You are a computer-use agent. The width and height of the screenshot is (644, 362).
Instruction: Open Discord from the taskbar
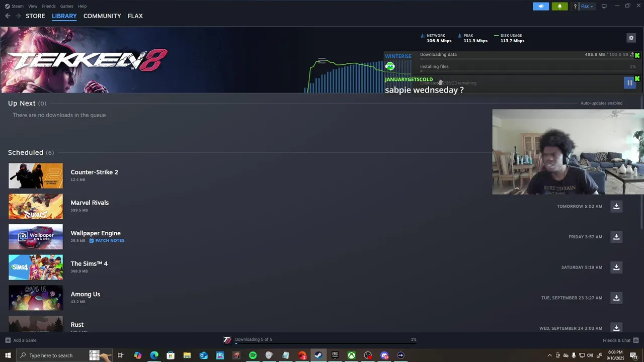384,355
